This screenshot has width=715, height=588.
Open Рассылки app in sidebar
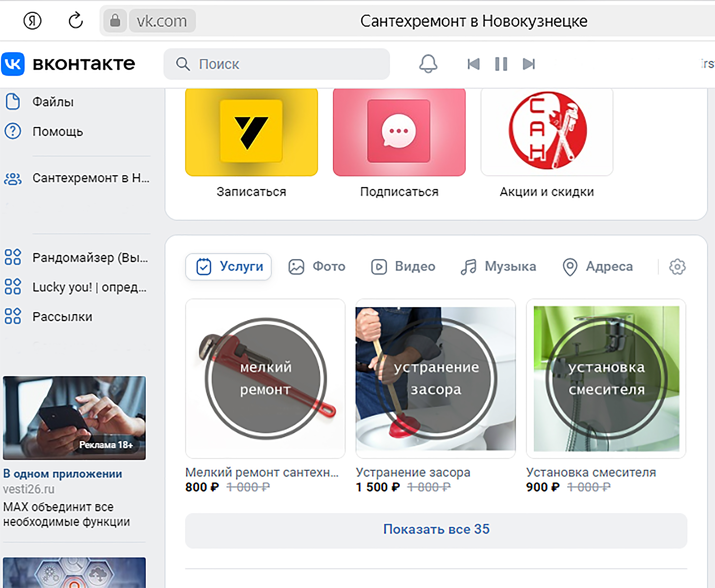click(62, 317)
